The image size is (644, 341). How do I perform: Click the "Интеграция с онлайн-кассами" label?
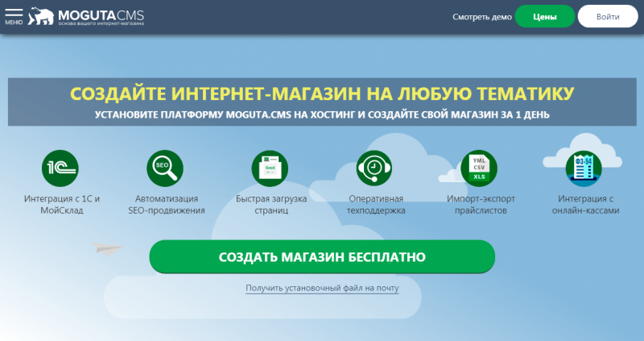(584, 204)
